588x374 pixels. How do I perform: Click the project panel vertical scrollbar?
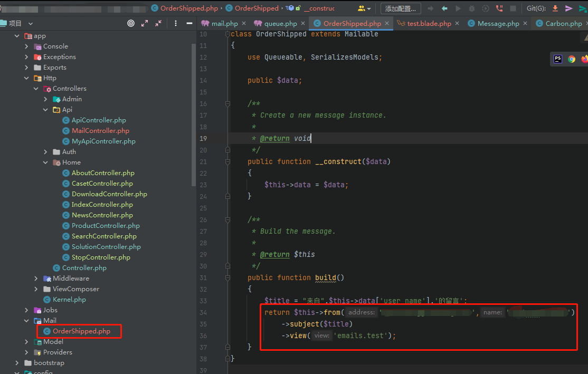coord(194,114)
